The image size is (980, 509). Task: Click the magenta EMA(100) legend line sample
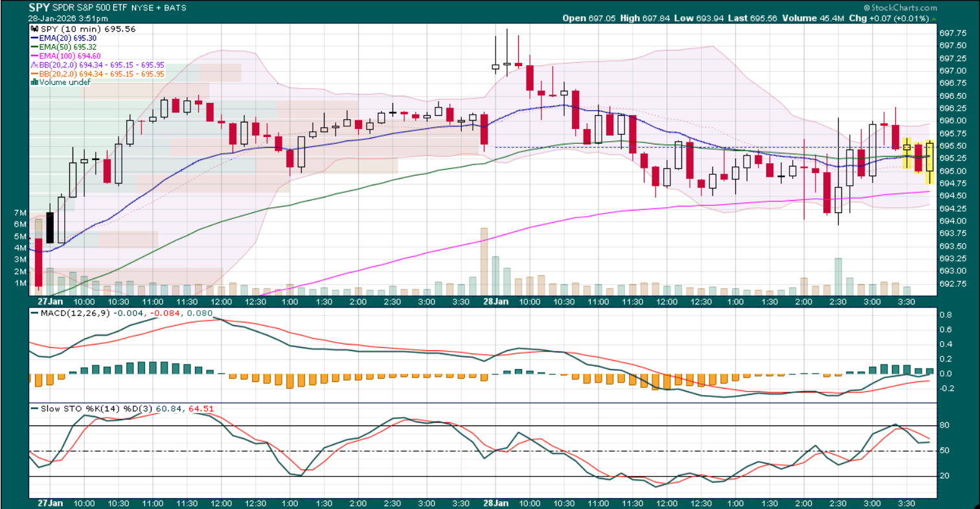point(34,56)
